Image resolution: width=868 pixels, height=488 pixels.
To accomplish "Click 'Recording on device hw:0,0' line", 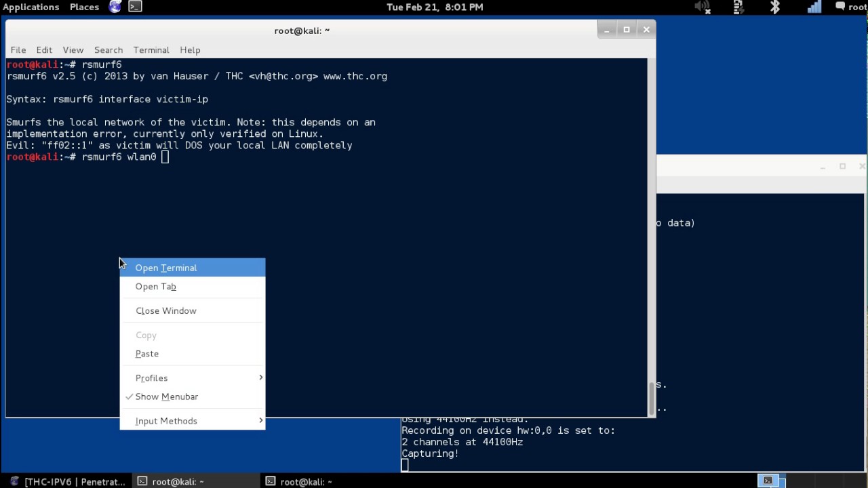I will coord(508,430).
